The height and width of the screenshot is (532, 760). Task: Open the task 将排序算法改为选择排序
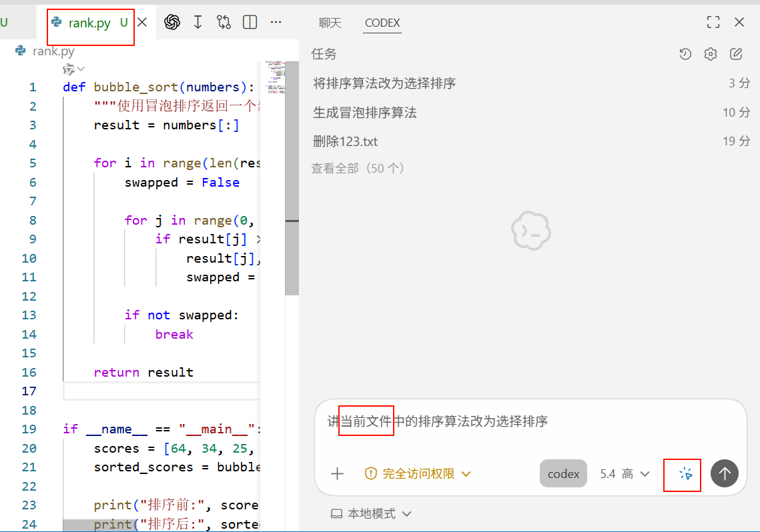click(x=530, y=83)
